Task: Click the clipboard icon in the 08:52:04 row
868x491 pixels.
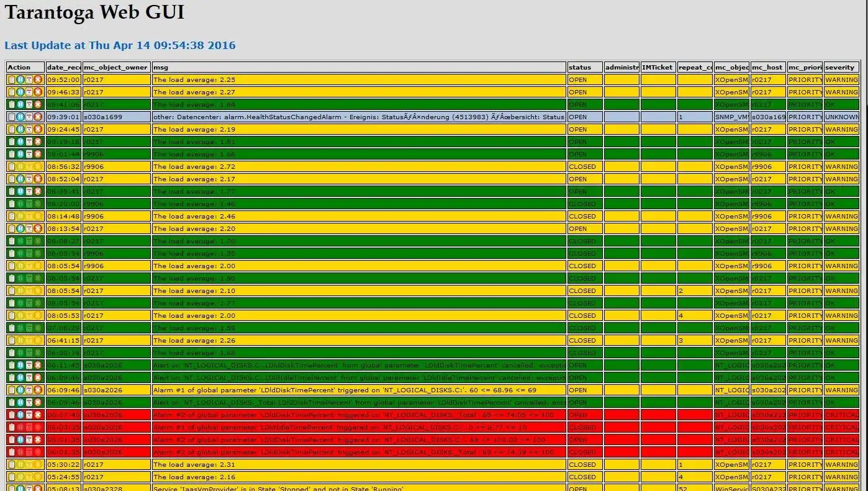Action: tap(12, 179)
